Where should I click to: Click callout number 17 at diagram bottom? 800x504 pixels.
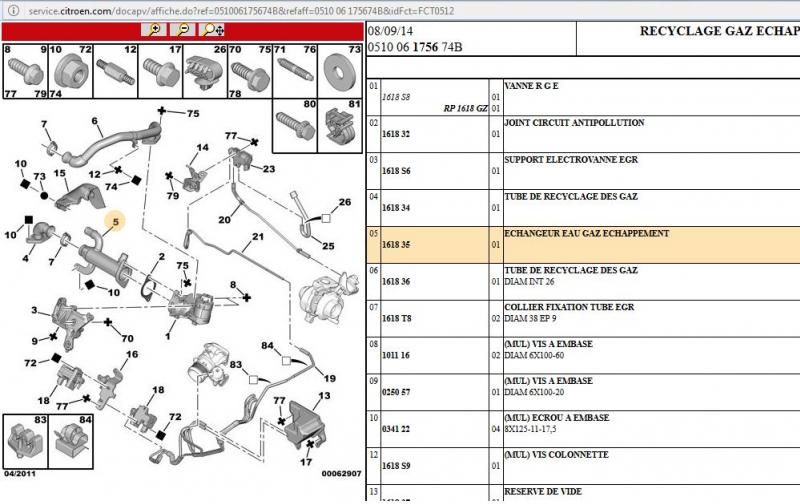(306, 462)
